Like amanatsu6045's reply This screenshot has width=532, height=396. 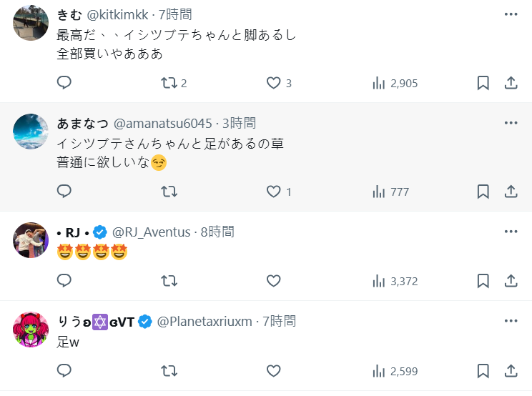(273, 192)
